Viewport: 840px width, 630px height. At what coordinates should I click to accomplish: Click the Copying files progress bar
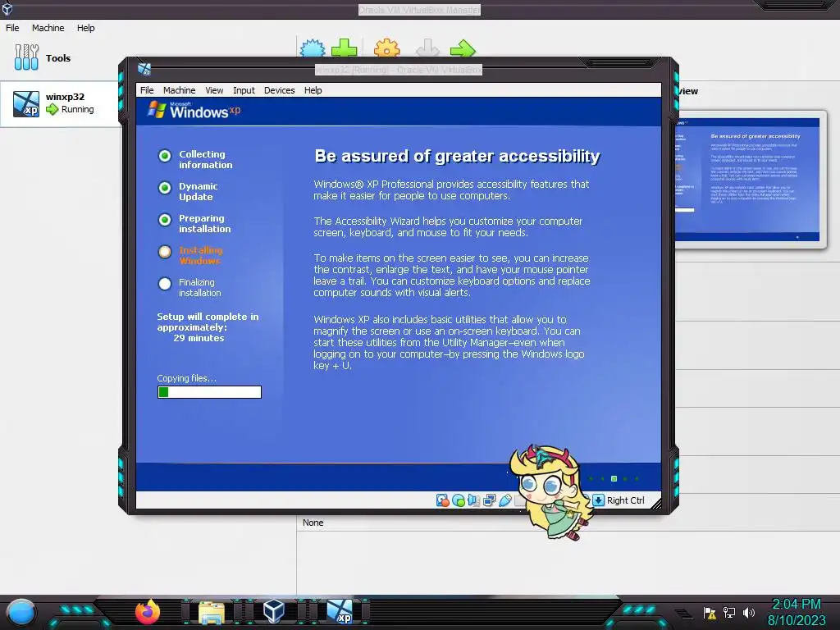coord(209,392)
